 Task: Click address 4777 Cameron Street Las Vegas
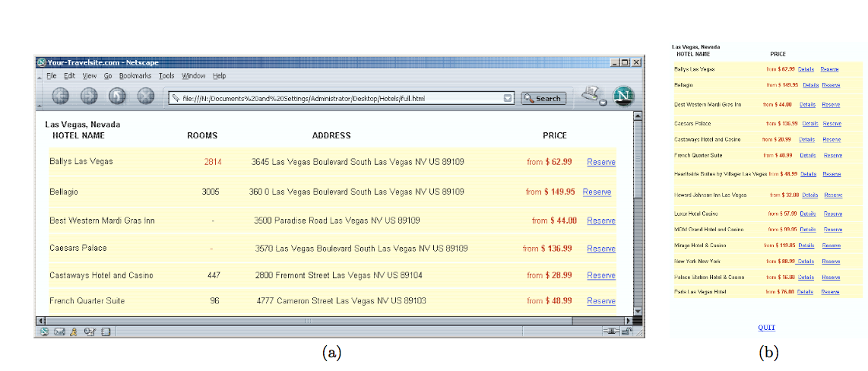click(341, 300)
